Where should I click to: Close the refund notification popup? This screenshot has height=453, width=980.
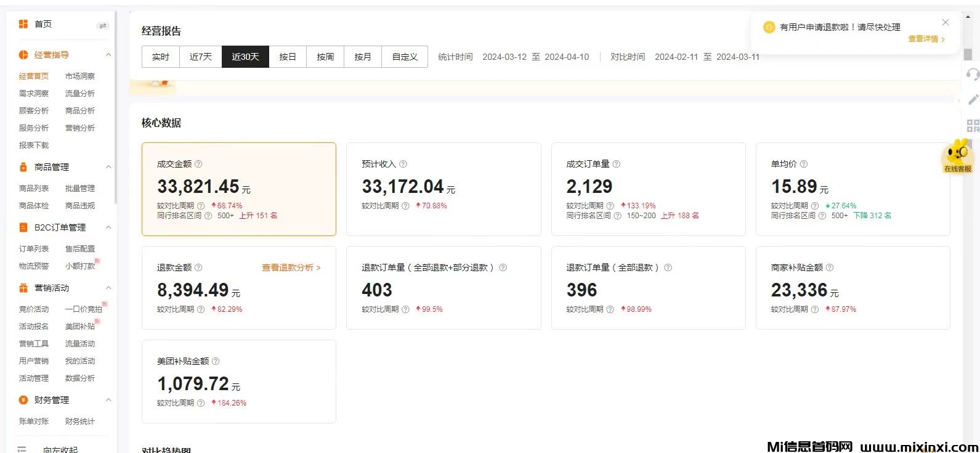(945, 23)
